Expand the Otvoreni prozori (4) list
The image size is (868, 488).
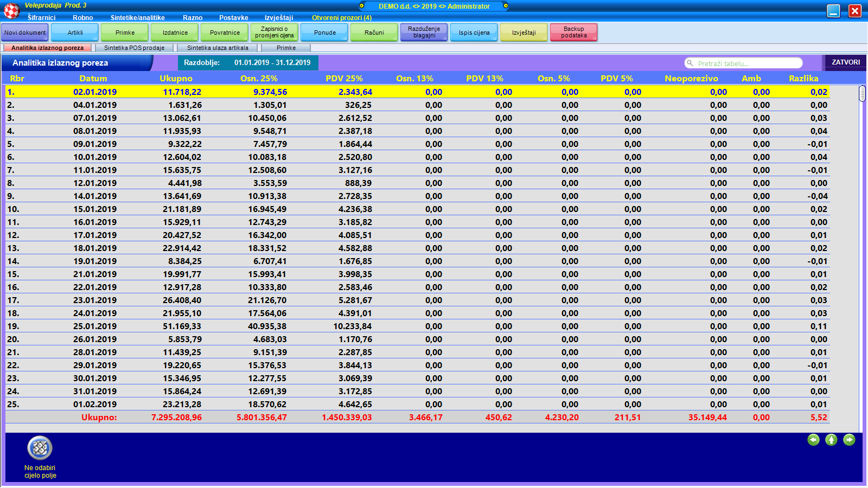pyautogui.click(x=341, y=18)
